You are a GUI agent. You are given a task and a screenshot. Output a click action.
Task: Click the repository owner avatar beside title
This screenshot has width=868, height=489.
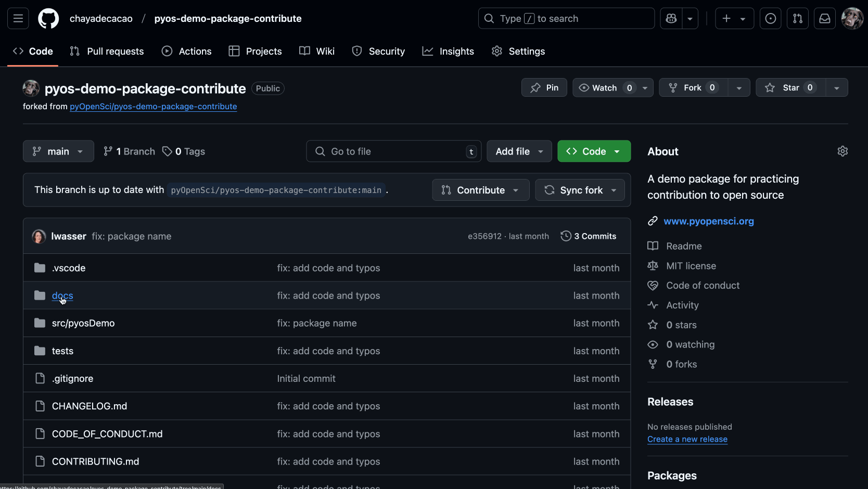[x=31, y=88]
